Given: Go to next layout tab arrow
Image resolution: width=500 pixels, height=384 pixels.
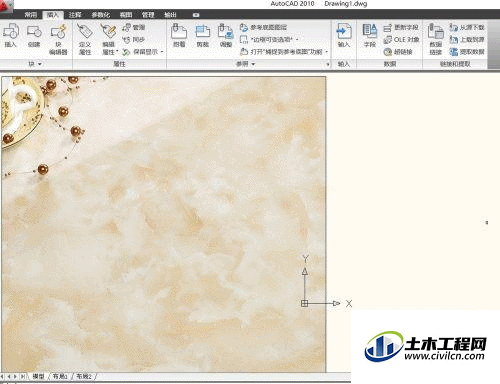Looking at the screenshot, I should (x=16, y=376).
